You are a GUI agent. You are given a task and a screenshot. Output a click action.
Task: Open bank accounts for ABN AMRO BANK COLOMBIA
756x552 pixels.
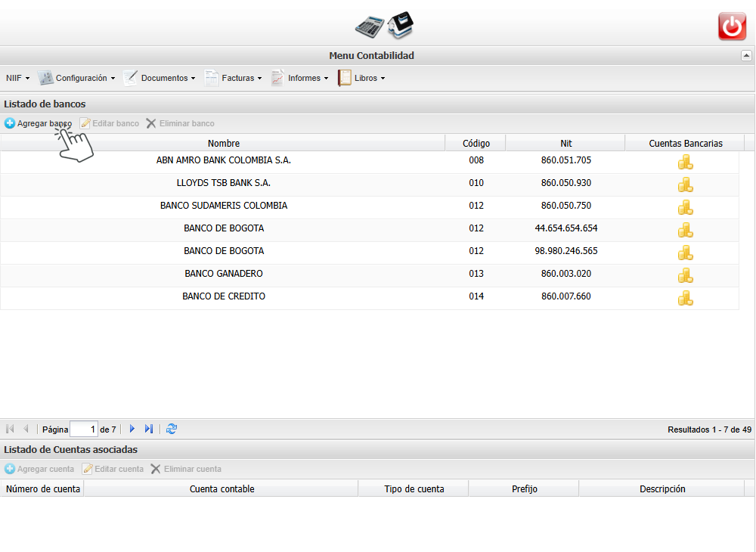[x=685, y=162]
